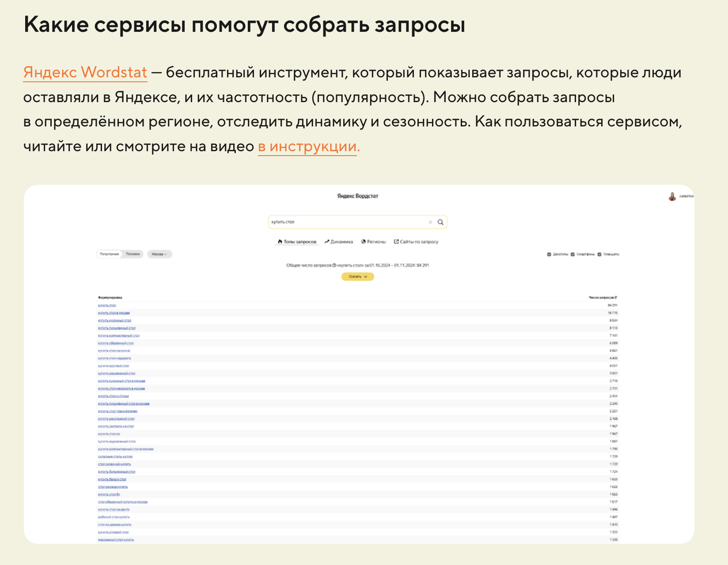Uncheck the 'Планшеты' checkbox
This screenshot has width=728, height=565.
click(x=599, y=254)
